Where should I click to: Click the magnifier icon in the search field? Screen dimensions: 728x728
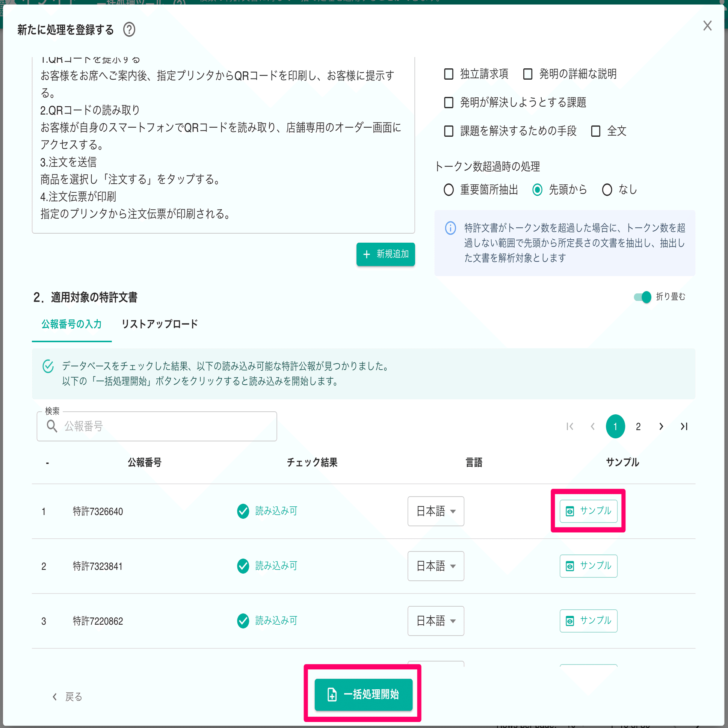(x=52, y=426)
